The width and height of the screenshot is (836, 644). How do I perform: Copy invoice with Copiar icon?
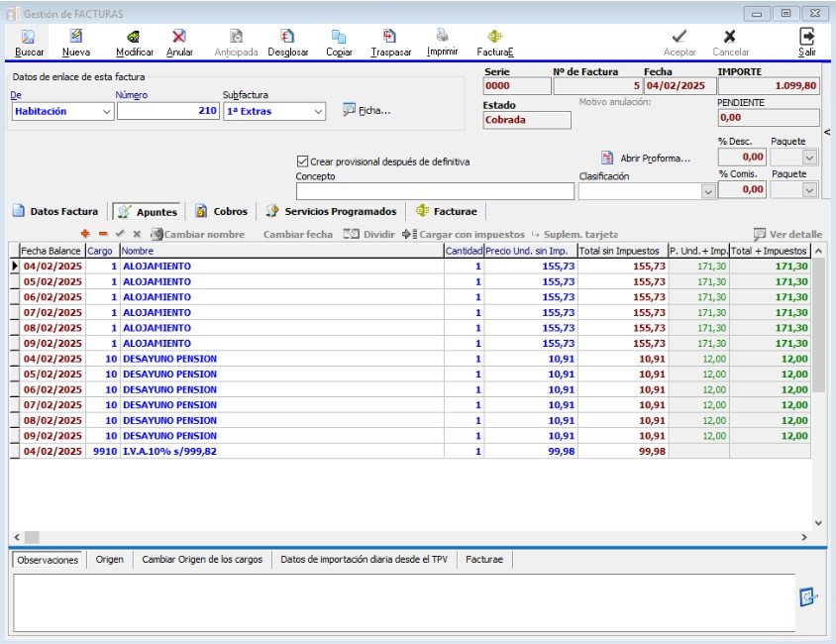pos(339,37)
